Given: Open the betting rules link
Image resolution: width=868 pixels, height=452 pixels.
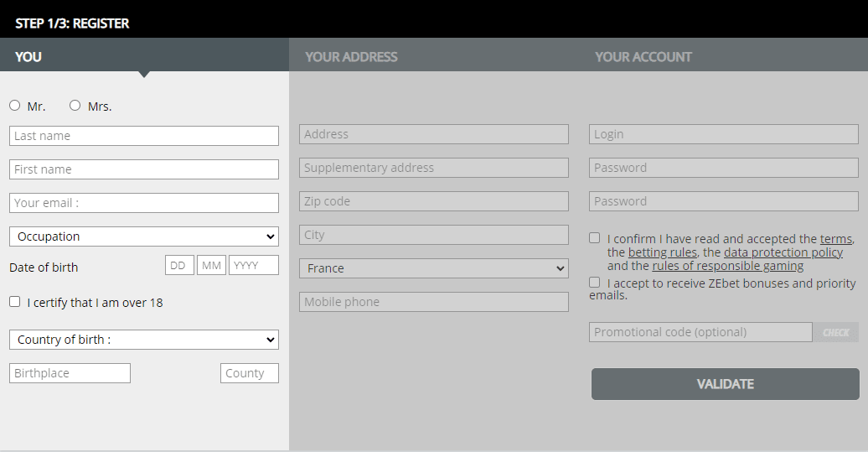Looking at the screenshot, I should (662, 252).
